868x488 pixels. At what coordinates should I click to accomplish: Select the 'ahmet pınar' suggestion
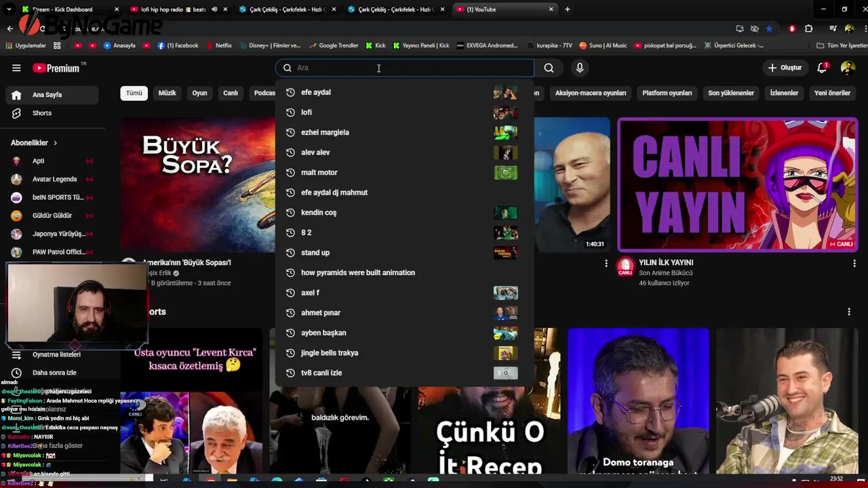tap(404, 312)
